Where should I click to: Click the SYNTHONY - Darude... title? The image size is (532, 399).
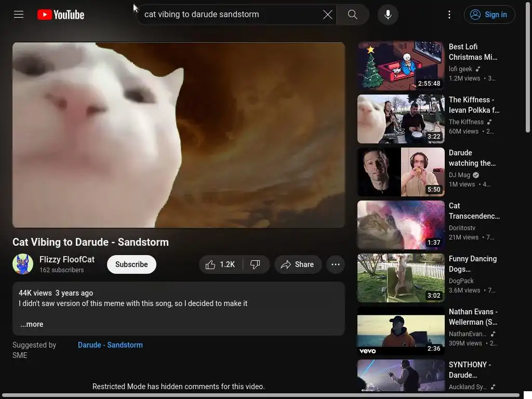(x=470, y=369)
